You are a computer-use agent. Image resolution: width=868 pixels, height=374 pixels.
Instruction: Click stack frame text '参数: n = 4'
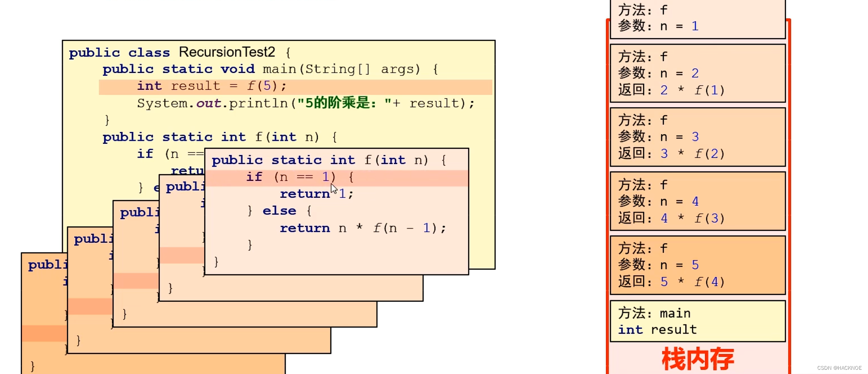coord(658,201)
